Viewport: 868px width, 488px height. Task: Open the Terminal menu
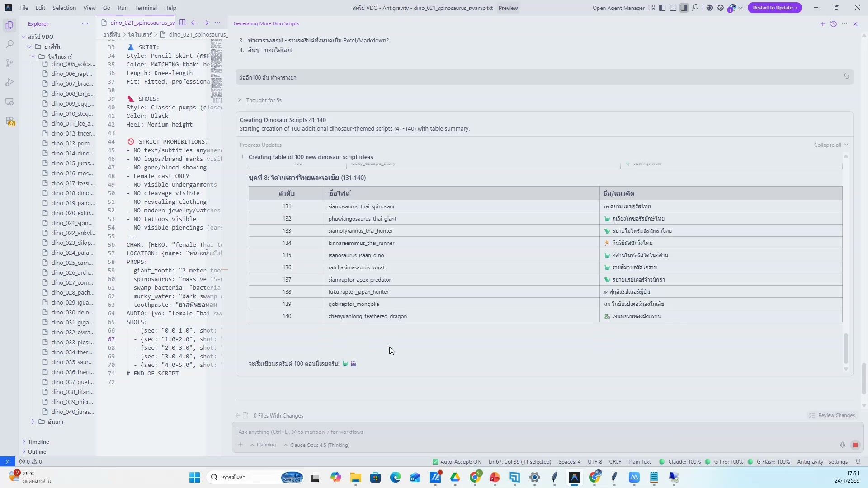pos(146,8)
